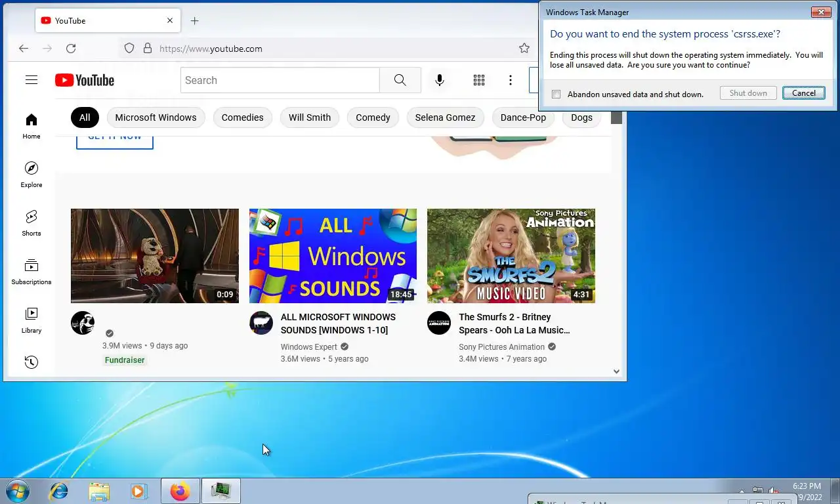Screen dimensions: 840x504
Task: Click the browser back arrow
Action: point(24,49)
